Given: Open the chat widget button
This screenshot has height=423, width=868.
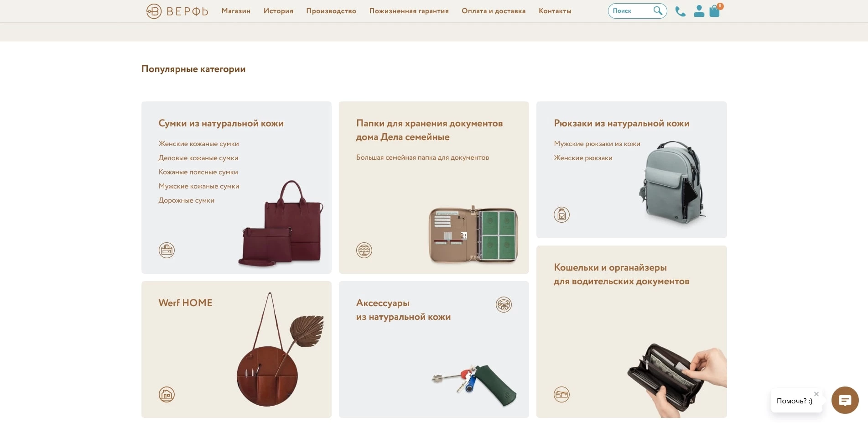Looking at the screenshot, I should (x=845, y=400).
